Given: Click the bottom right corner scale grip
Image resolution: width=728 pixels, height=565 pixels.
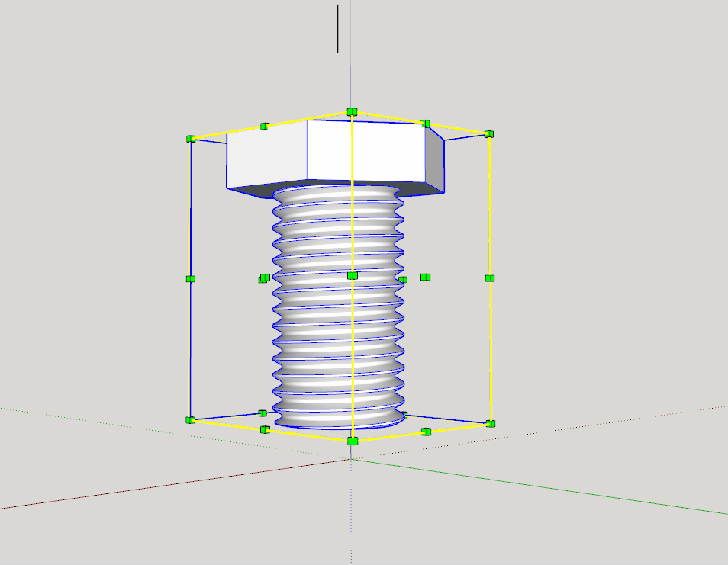Looking at the screenshot, I should [x=490, y=423].
